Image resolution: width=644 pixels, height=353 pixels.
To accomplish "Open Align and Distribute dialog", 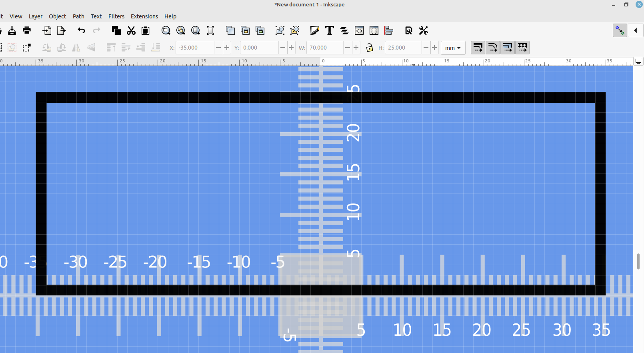I will coord(389,30).
